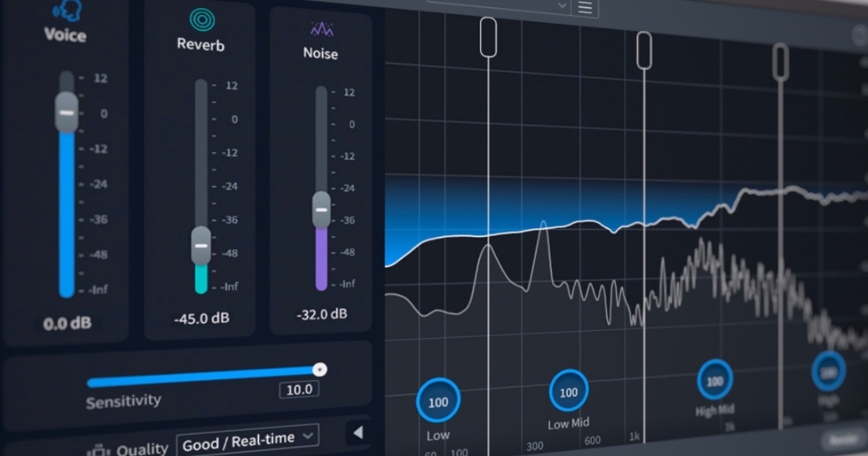This screenshot has width=868, height=456.
Task: Click the Voice level slider handle
Action: click(x=67, y=112)
